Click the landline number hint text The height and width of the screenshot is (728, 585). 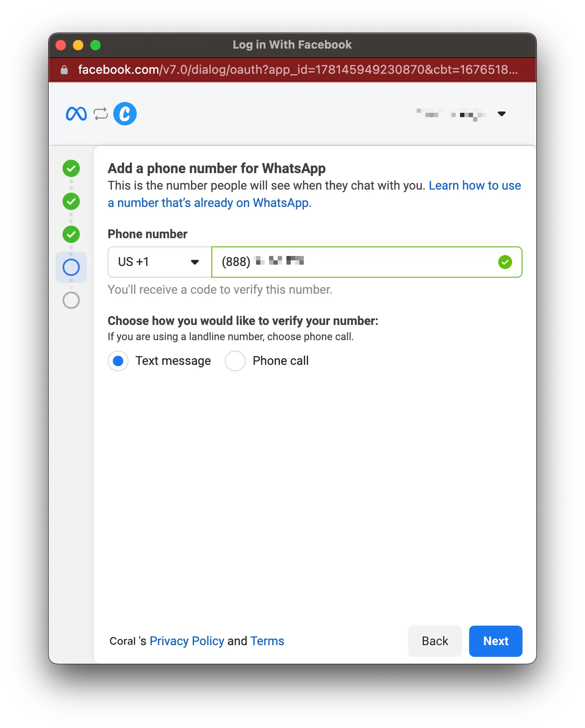tap(231, 337)
